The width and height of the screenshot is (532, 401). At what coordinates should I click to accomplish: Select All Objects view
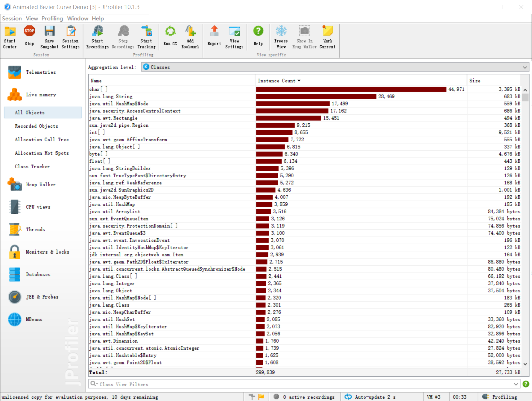[x=43, y=113]
